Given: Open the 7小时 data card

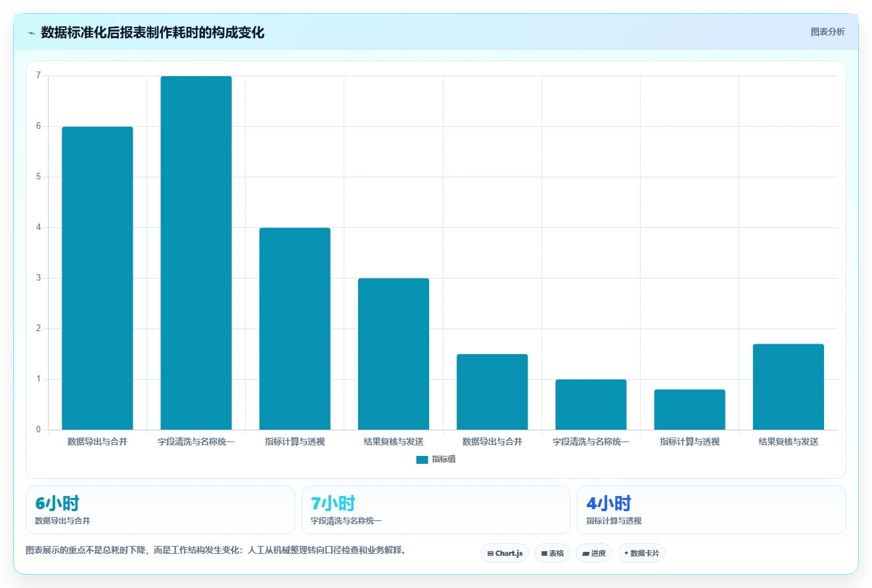Looking at the screenshot, I should click(x=436, y=510).
